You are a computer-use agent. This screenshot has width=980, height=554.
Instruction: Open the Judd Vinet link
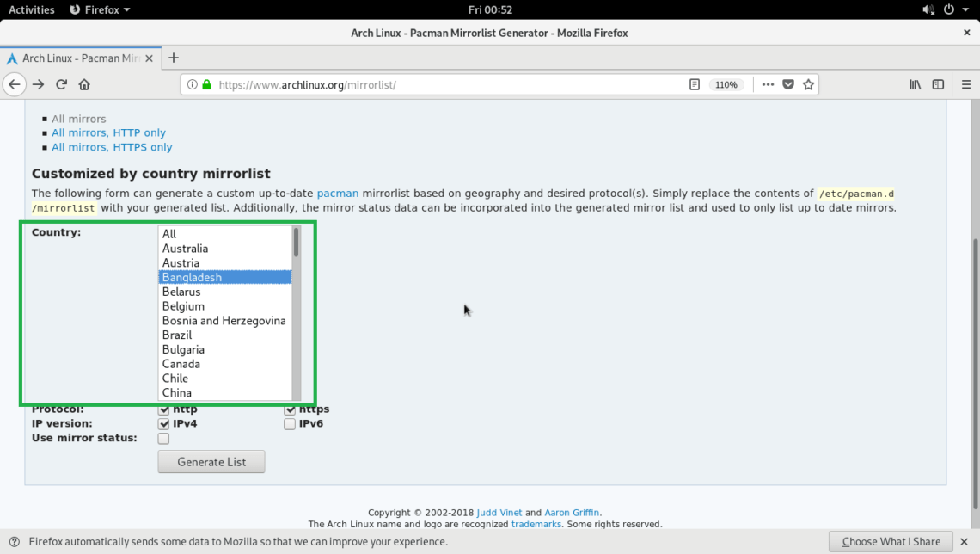(x=499, y=512)
